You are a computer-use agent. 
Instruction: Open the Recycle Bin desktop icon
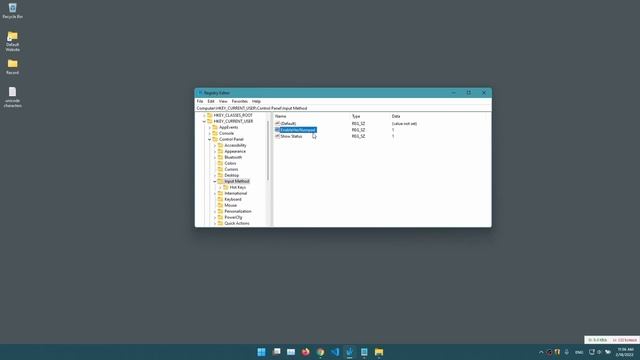click(x=12, y=11)
